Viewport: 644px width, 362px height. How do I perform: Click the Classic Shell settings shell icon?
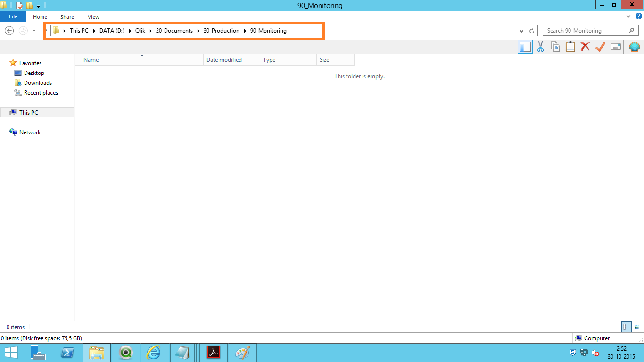(635, 47)
